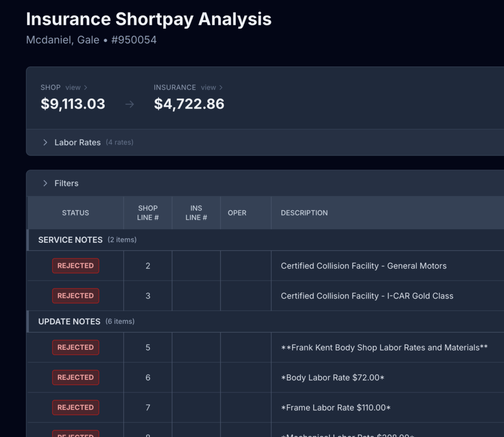
Task: Open the INSURANCE estimate view link
Action: pos(212,88)
